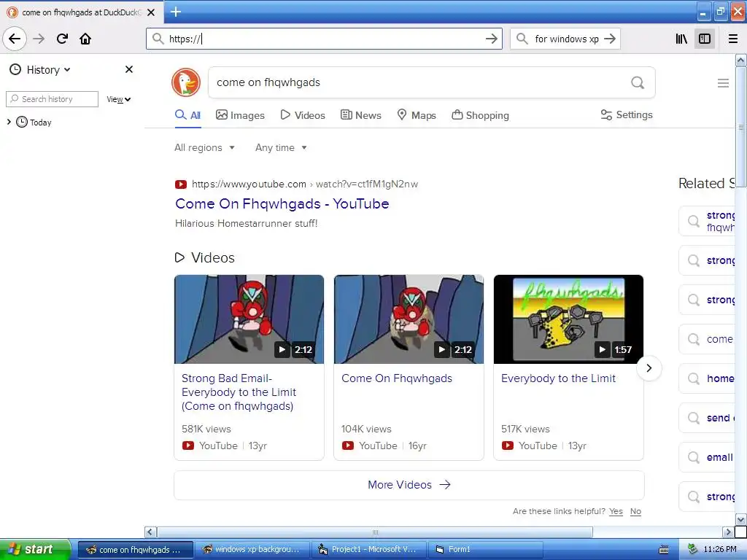Play 'Strong Bad Email- Everybody to the Limit' thumbnail
Viewport: 747px width, 560px height.
click(x=249, y=319)
